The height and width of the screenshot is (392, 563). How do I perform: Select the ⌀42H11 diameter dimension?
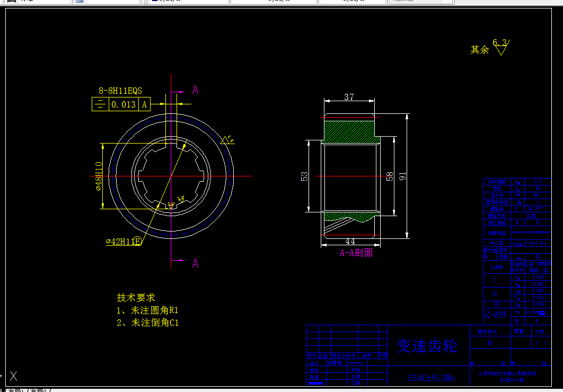pos(124,242)
